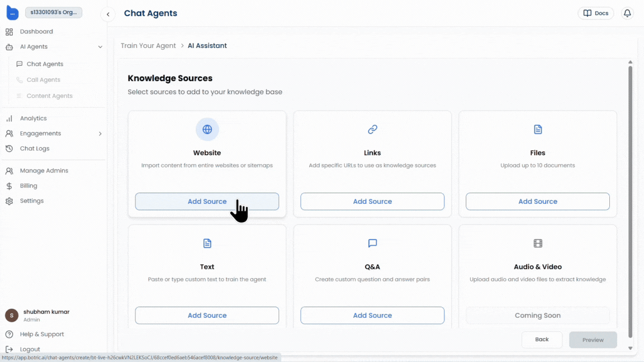Viewport: 644px width, 362px height.
Task: Open the Docs page
Action: point(595,13)
